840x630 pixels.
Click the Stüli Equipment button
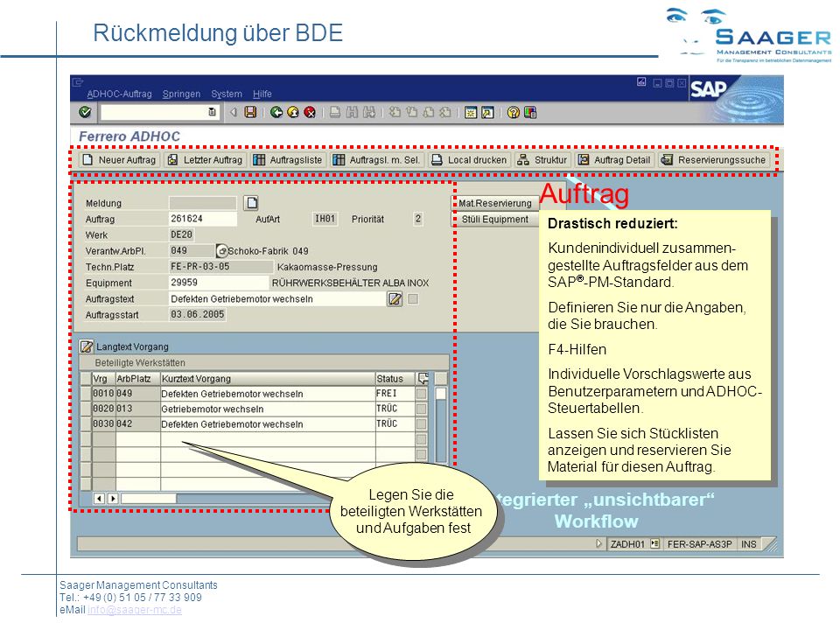(x=495, y=219)
